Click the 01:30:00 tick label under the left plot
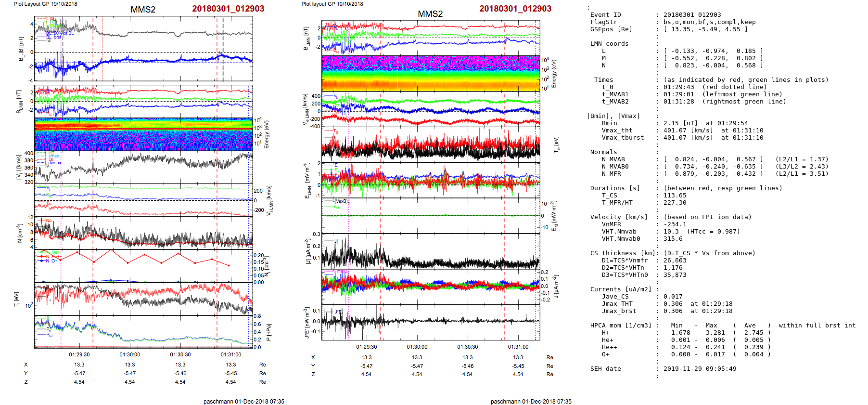 click(130, 354)
